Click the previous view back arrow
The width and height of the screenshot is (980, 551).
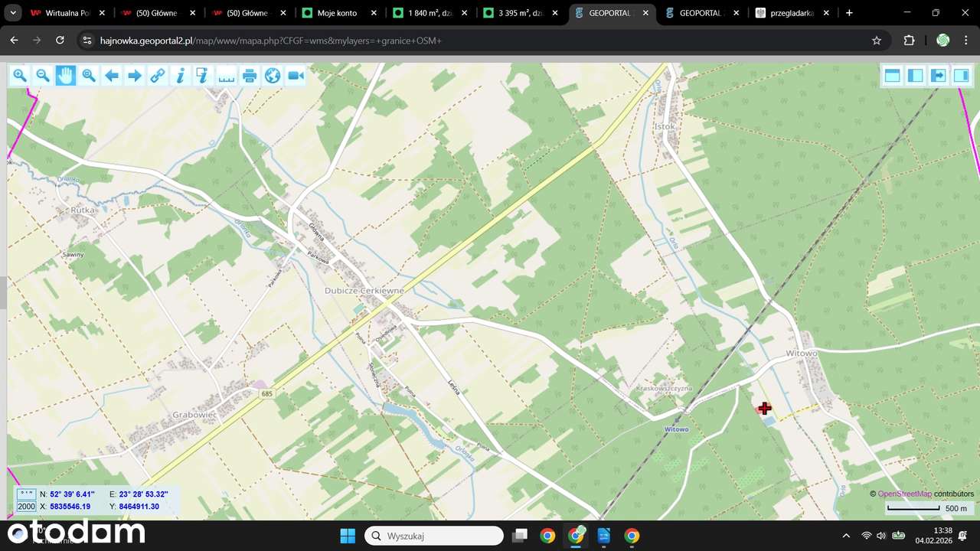[x=112, y=75]
